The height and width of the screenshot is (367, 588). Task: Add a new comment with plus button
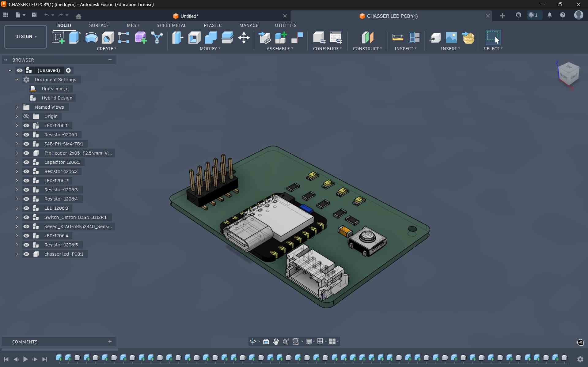[110, 342]
